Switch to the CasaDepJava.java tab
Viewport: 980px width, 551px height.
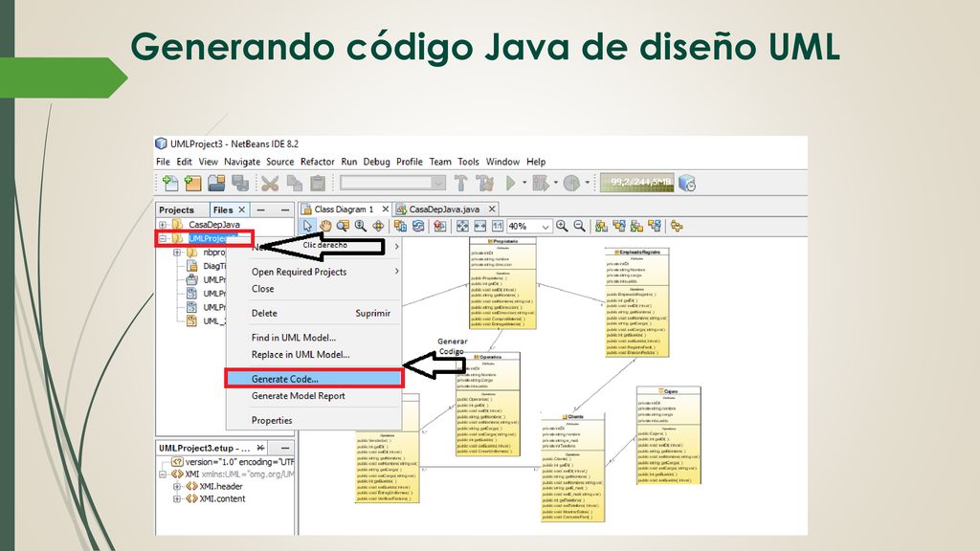tap(444, 209)
